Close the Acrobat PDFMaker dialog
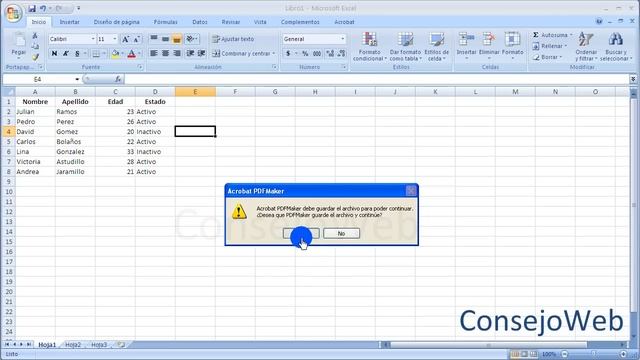 tap(411, 191)
